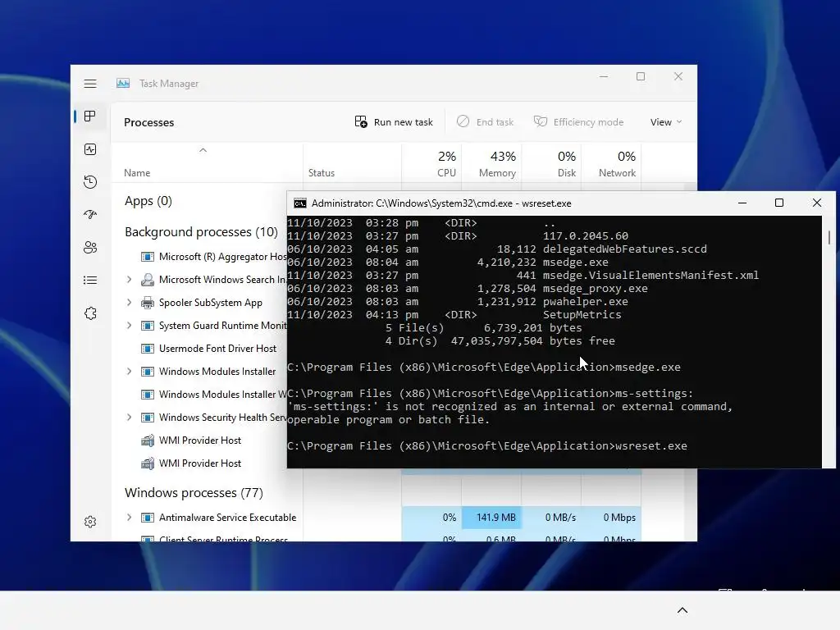Click the Windows processes (77) group header
Screen dimensions: 840x630
coord(194,493)
